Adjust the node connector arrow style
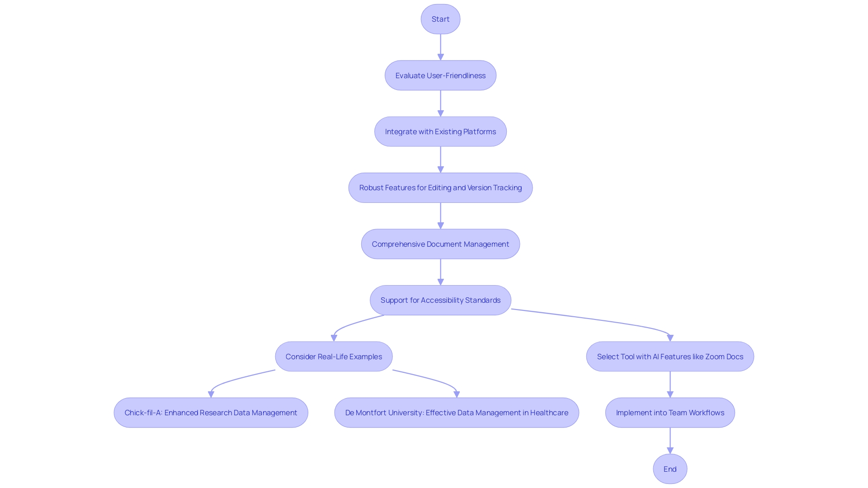 coord(441,47)
